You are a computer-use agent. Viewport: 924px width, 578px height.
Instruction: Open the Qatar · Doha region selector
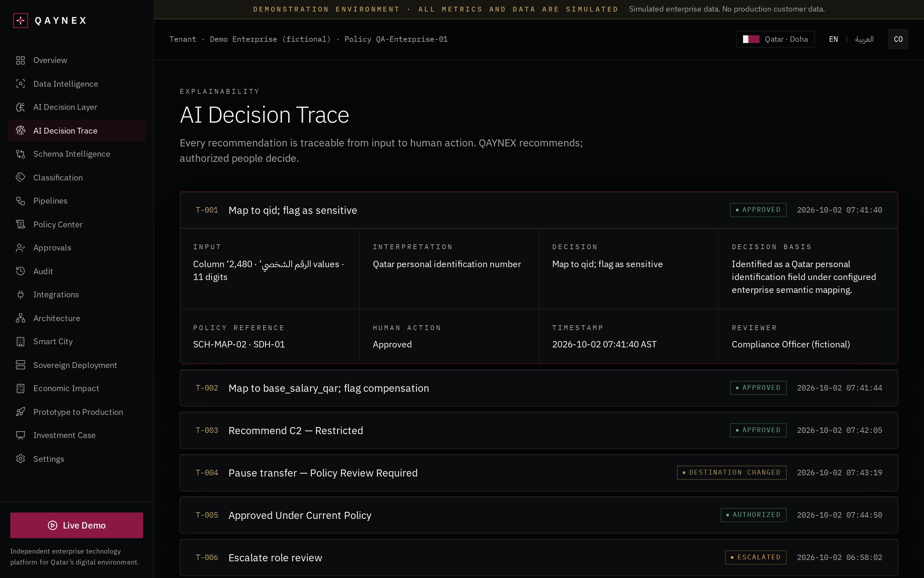point(775,39)
